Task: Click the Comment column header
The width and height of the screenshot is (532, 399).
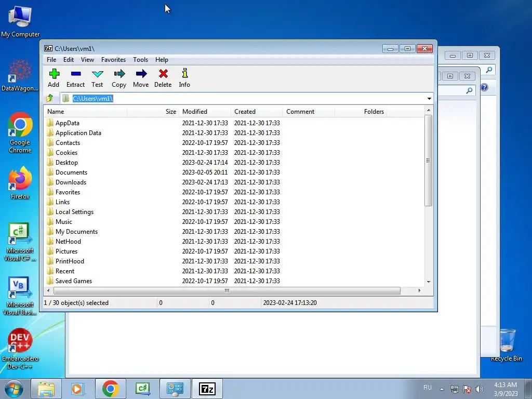Action: tap(309, 112)
